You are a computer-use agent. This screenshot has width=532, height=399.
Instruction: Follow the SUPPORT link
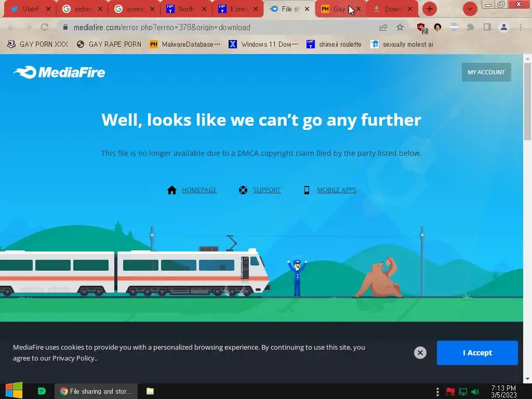point(267,190)
